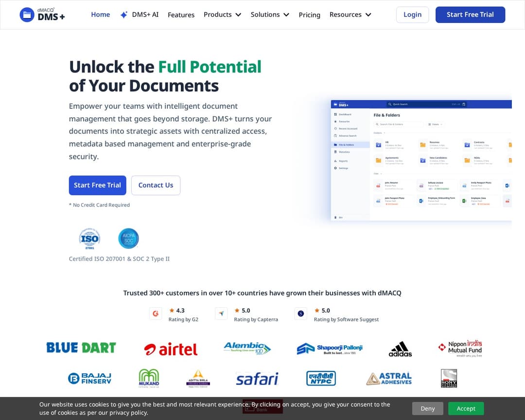Click the "Rating by Software Suggest" text

346,319
